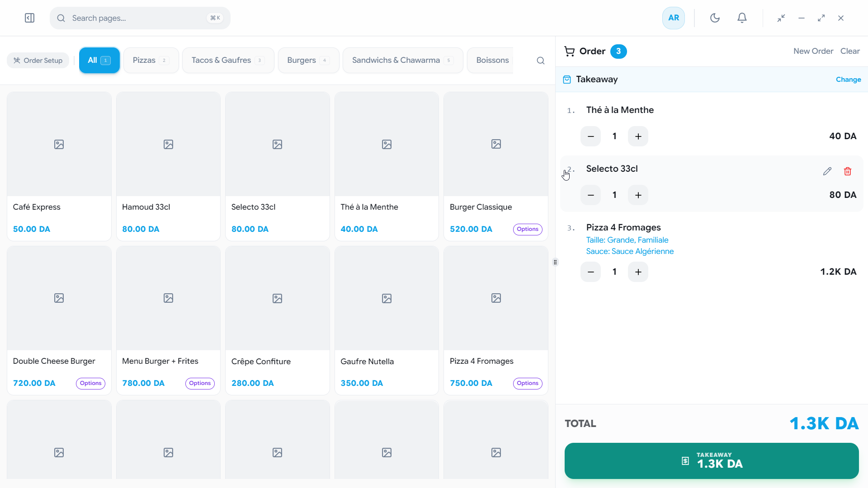Clear the current order

(x=850, y=51)
